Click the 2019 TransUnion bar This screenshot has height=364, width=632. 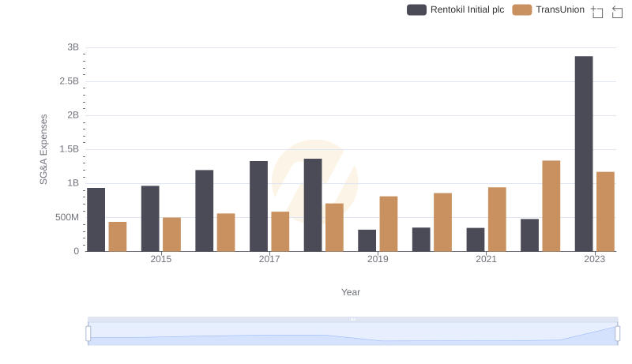pyautogui.click(x=389, y=224)
